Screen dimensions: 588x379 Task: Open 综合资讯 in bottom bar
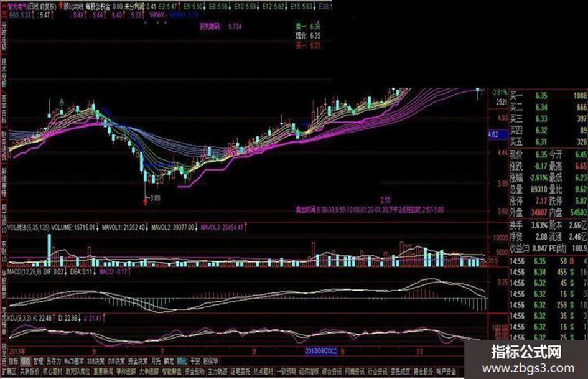pyautogui.click(x=332, y=372)
